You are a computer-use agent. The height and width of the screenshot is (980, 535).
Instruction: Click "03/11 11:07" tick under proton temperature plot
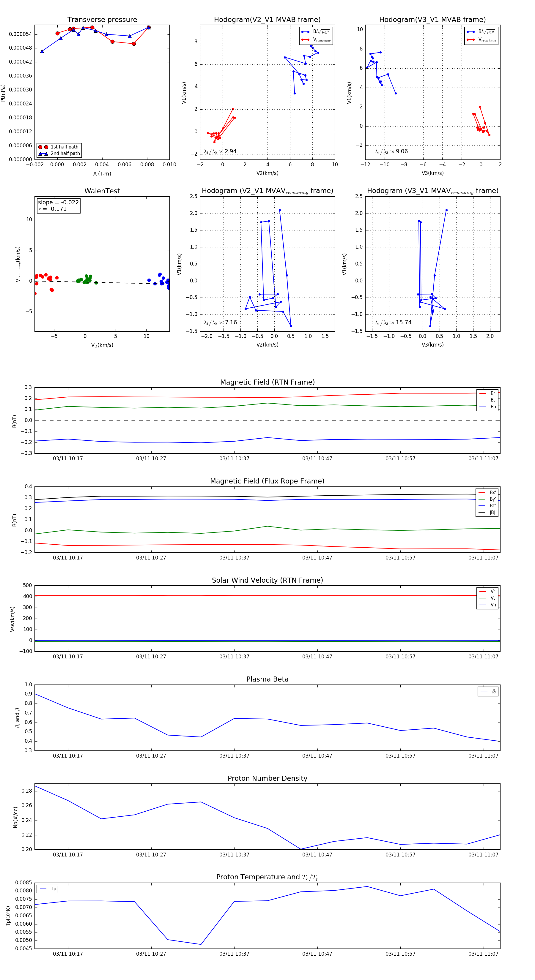(483, 954)
